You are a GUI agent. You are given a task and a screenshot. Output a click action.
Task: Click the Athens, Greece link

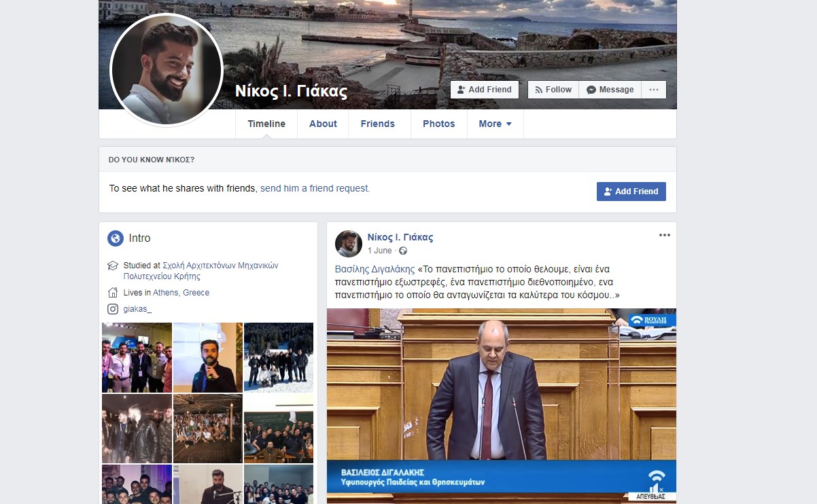(181, 293)
